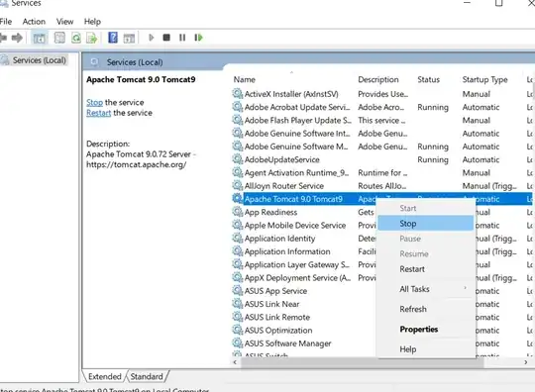
Task: Choose Stop in the context menu
Action: [426, 224]
